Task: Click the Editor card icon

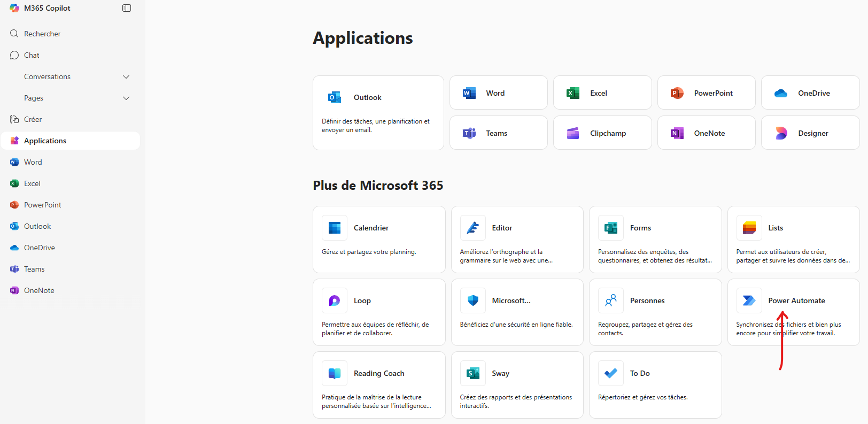Action: tap(473, 228)
